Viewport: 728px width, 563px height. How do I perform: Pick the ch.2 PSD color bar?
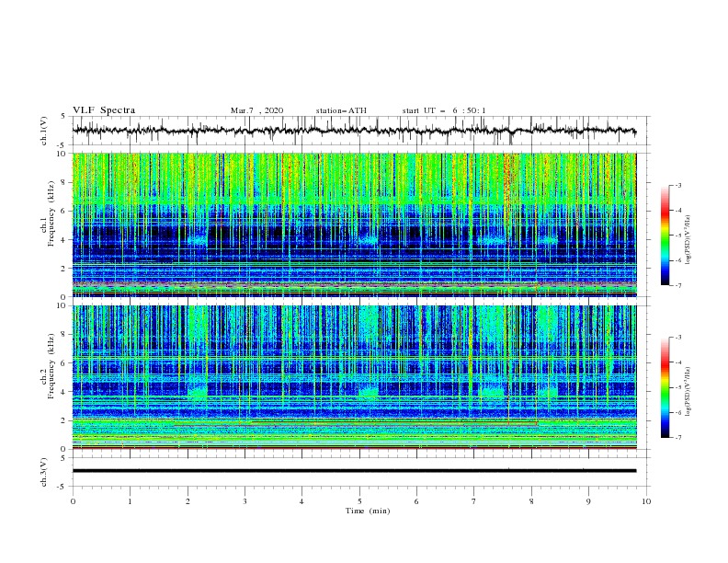click(x=665, y=387)
